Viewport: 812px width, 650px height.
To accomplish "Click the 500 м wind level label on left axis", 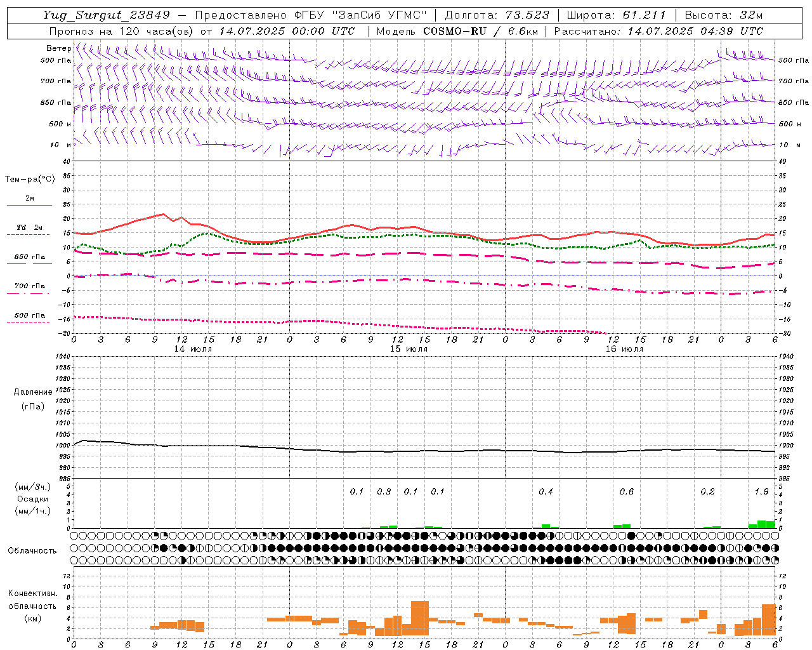I will 60,124.
